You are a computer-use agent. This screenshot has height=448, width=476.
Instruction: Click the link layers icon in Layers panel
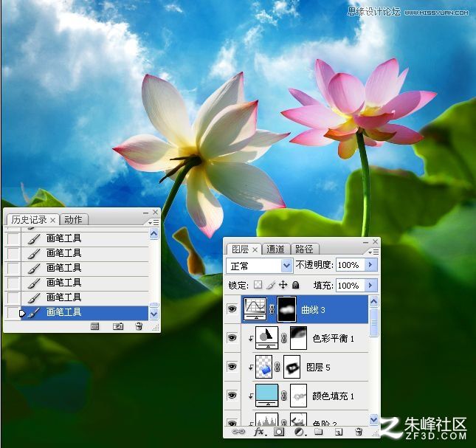[238, 432]
